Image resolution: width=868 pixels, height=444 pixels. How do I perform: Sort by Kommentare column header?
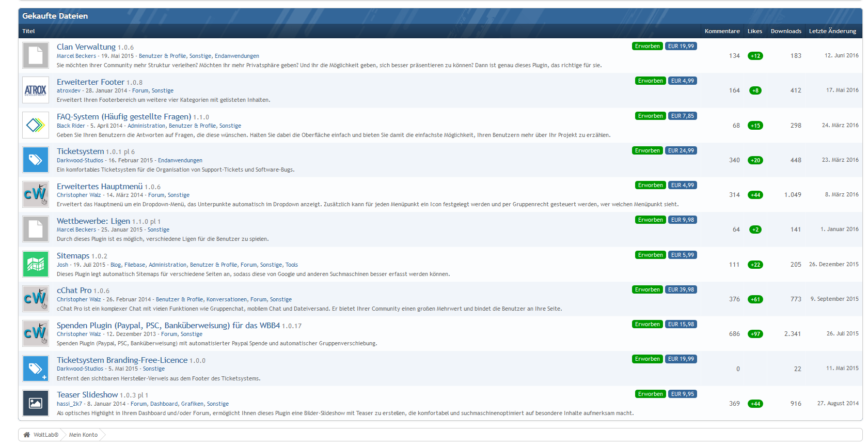[x=722, y=31]
